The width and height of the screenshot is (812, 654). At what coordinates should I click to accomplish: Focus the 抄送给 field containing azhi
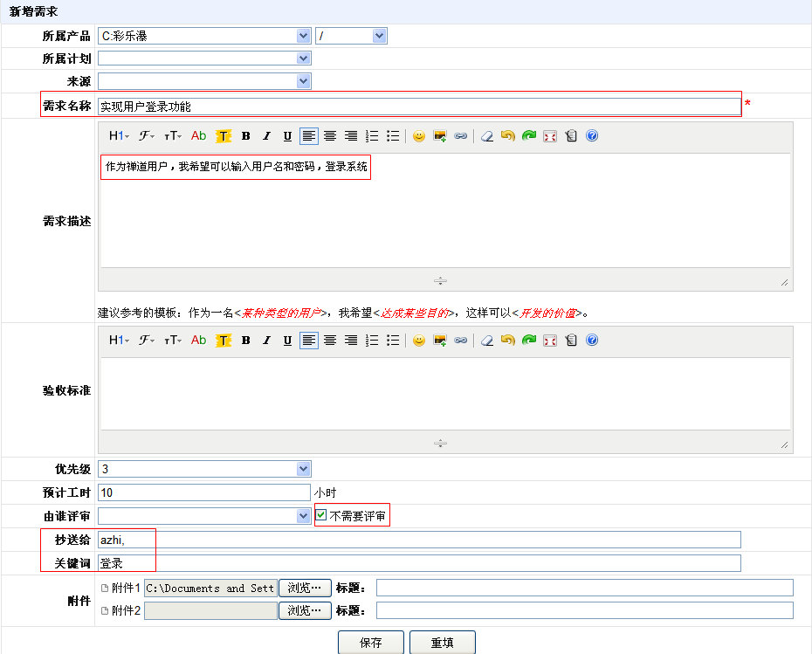(419, 540)
